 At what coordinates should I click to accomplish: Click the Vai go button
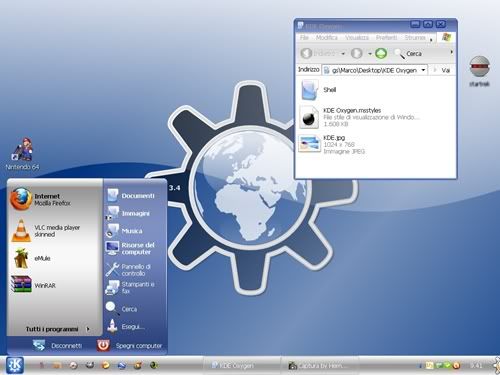pyautogui.click(x=441, y=70)
